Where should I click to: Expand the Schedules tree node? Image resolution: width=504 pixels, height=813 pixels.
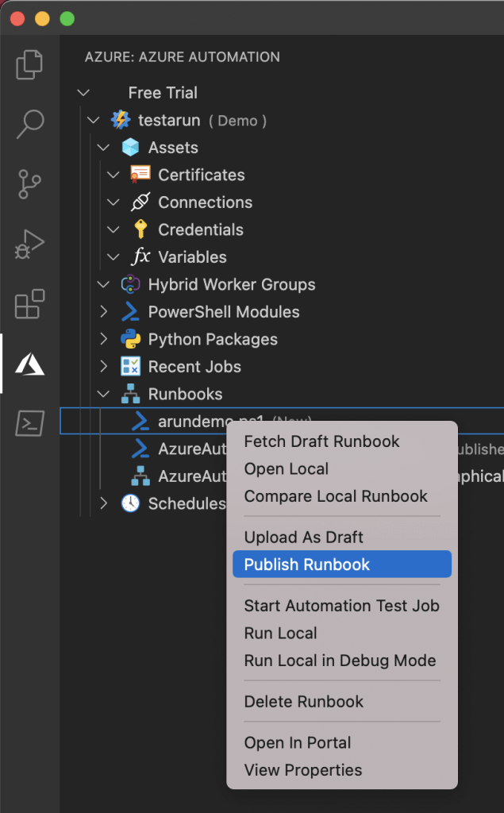103,503
